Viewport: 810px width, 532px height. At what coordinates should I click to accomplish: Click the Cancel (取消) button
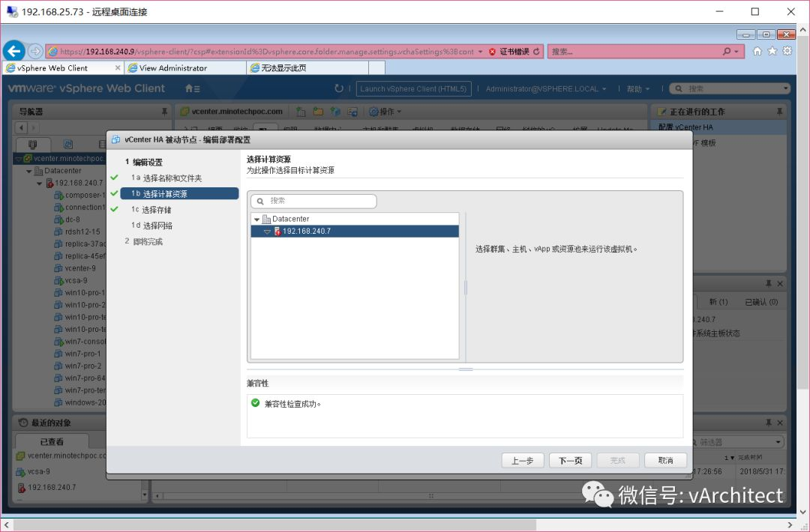[x=665, y=460]
